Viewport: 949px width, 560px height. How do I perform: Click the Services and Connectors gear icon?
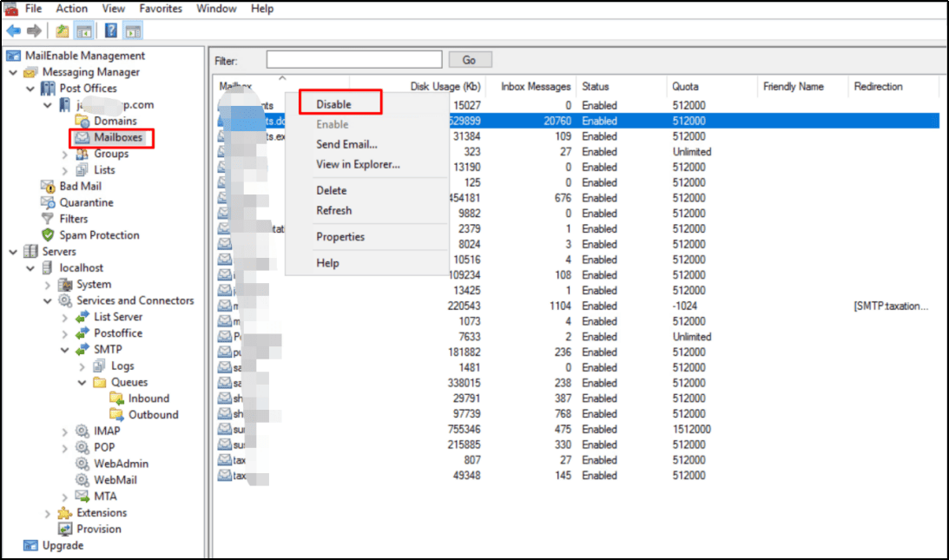pyautogui.click(x=65, y=300)
